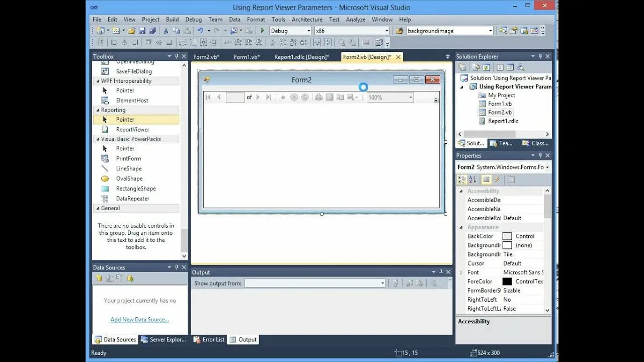Expand the Font property
Image resolution: width=644 pixels, height=362 pixels.
[461, 273]
